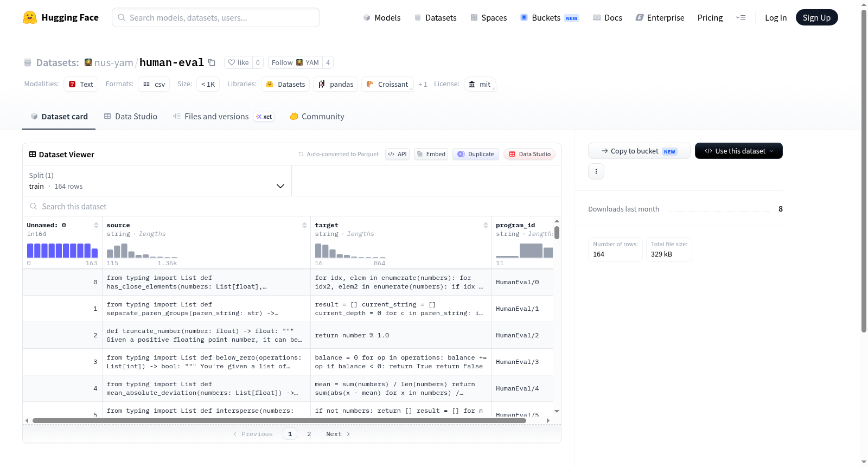The image size is (868, 467).
Task: Switch to the Dataset card tab
Action: click(x=59, y=117)
